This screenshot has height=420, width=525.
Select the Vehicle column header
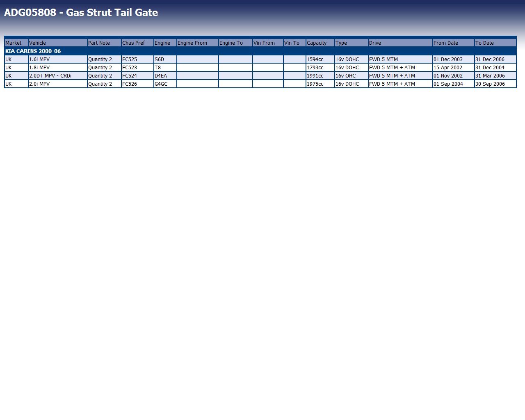[58, 43]
